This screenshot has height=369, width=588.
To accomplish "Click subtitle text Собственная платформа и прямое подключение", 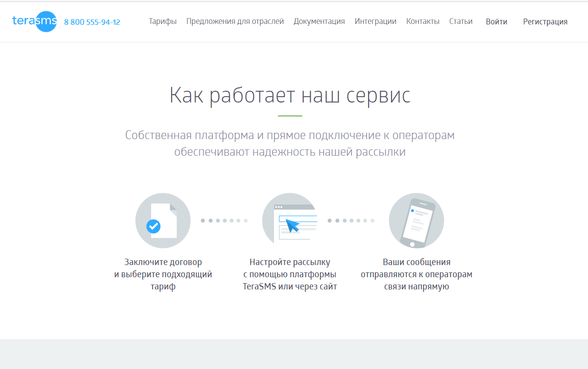I will tap(290, 143).
